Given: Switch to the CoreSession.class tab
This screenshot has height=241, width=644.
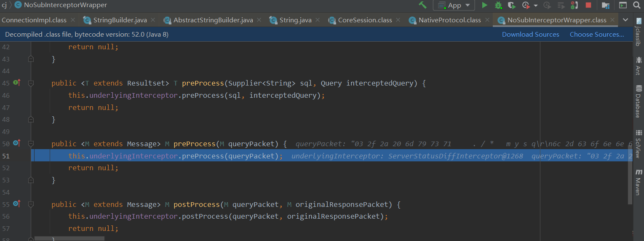Looking at the screenshot, I should (365, 20).
